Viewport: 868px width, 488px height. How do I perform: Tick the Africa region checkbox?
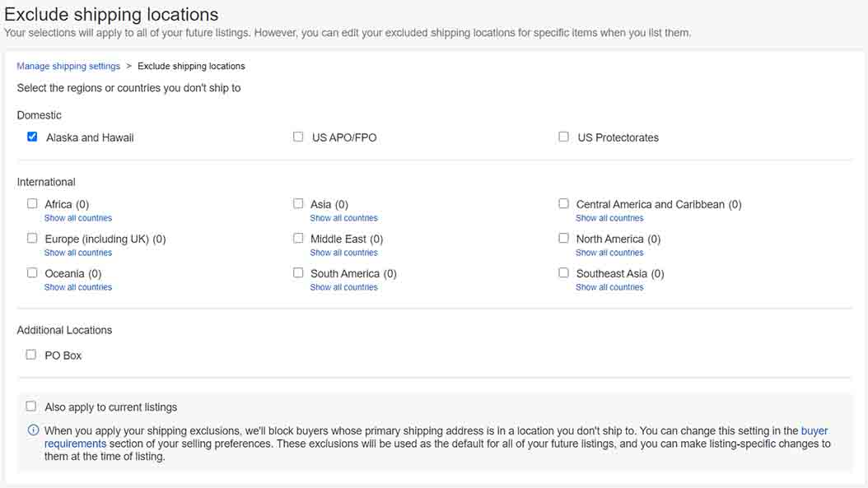click(32, 203)
